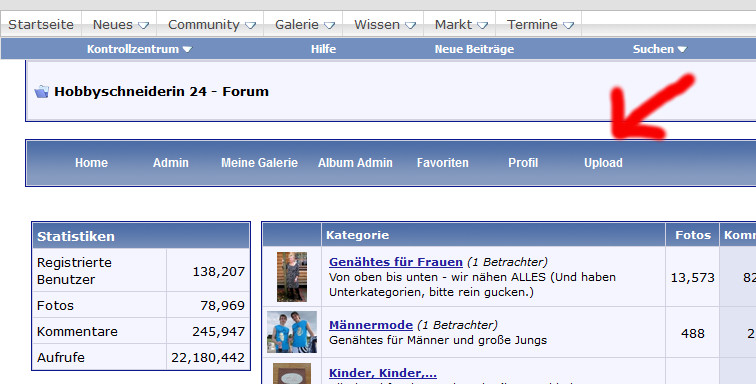Screen dimensions: 756x384
Task: Open the Album Admin page
Action: click(355, 163)
